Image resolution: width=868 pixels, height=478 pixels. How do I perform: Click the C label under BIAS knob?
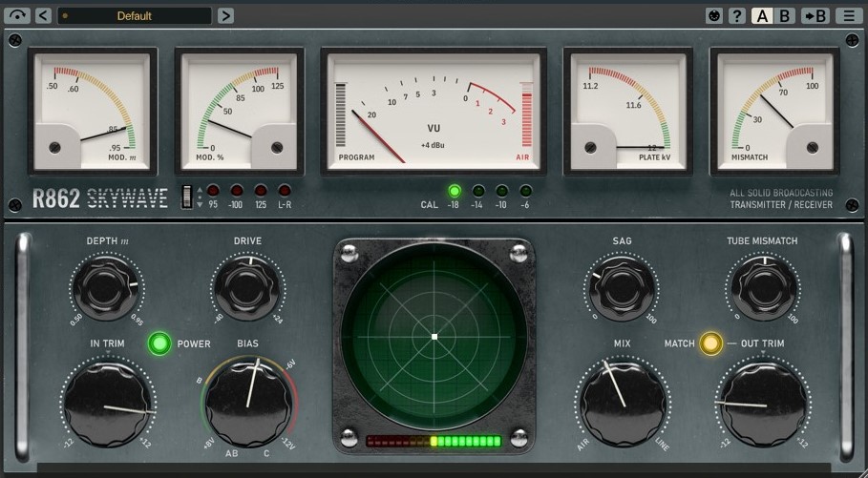(x=266, y=454)
